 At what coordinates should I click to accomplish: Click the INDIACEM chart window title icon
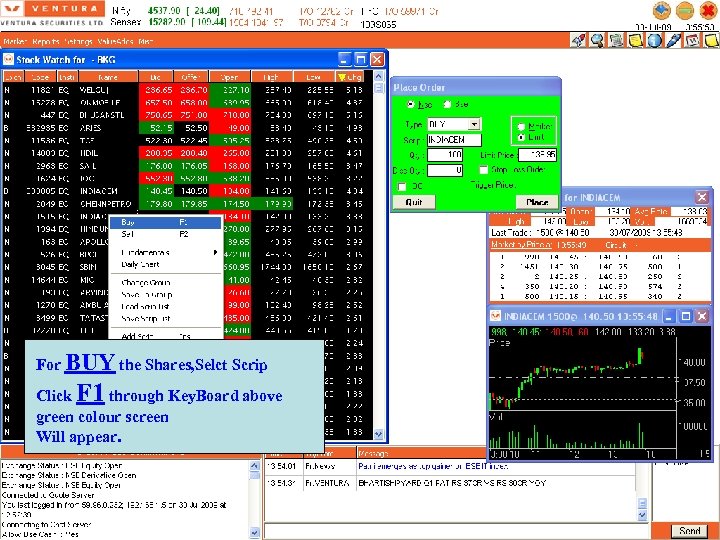496,316
